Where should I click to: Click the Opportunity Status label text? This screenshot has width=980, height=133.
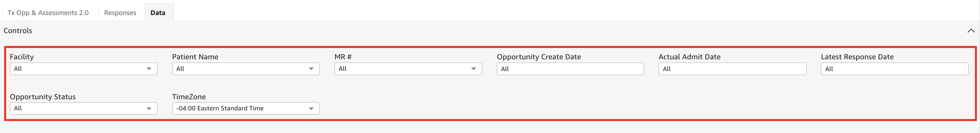[x=43, y=97]
